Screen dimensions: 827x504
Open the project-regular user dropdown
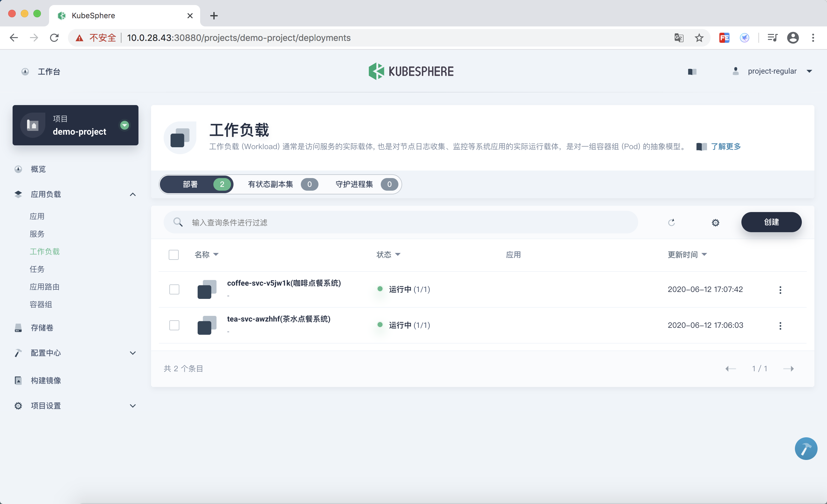(x=772, y=71)
